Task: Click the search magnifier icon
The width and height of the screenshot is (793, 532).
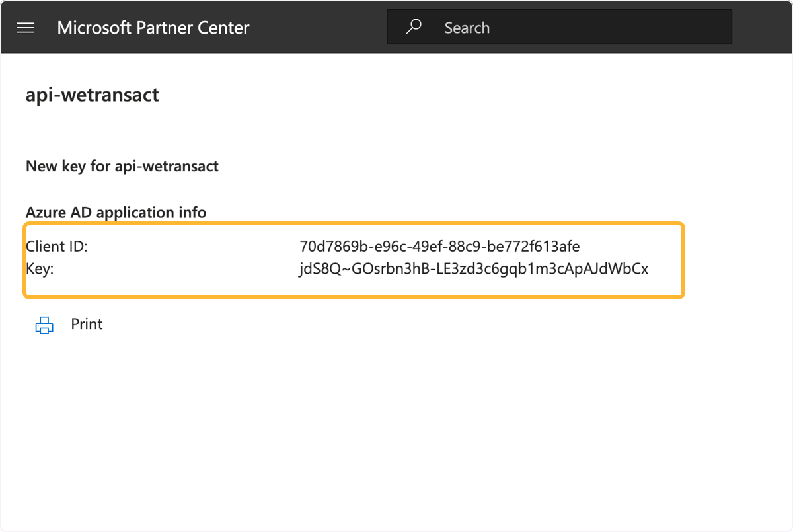Action: coord(414,27)
